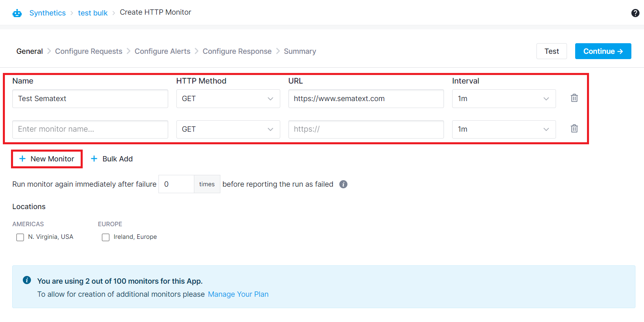Click the empty monitor name field
The height and width of the screenshot is (322, 644).
[90, 129]
